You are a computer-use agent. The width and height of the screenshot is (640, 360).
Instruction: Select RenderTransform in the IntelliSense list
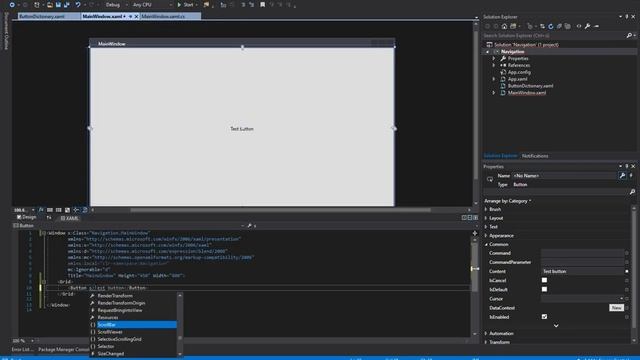click(133, 296)
